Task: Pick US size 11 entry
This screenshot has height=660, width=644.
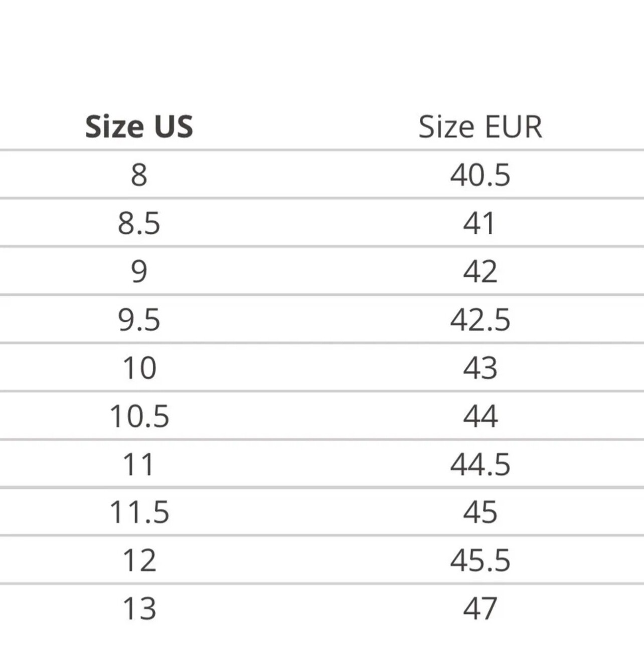Action: [139, 464]
